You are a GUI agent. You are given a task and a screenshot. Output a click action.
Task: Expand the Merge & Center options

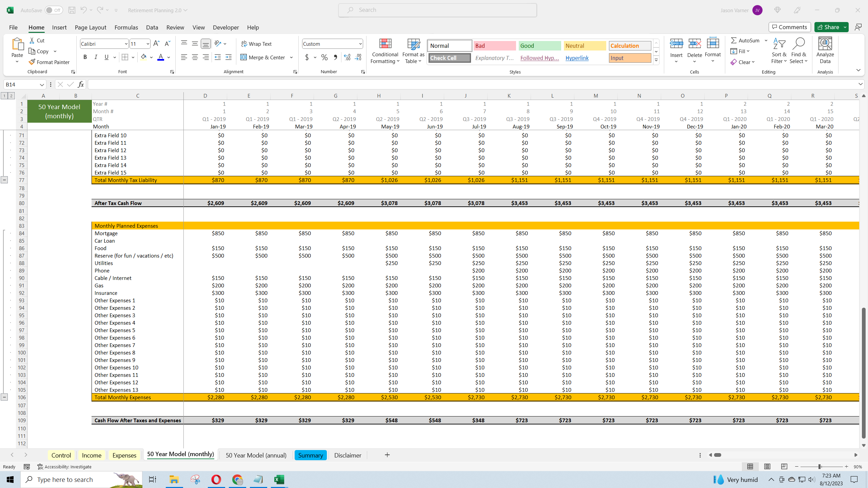(291, 57)
